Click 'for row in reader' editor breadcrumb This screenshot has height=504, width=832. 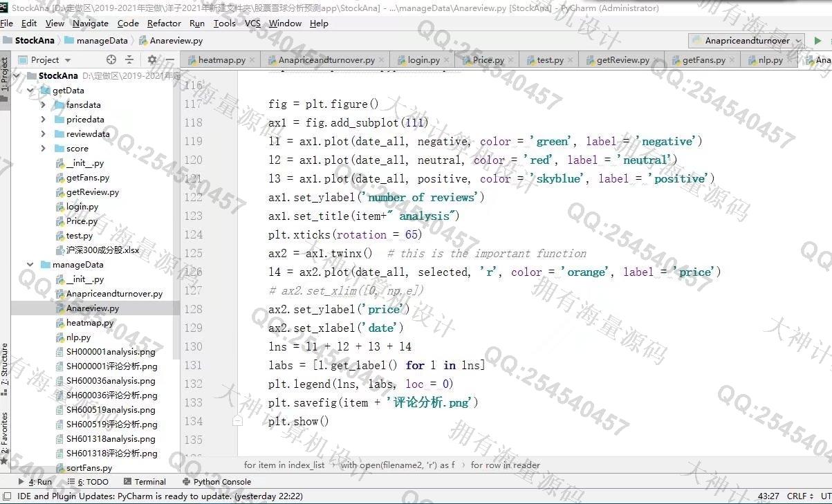pyautogui.click(x=506, y=465)
